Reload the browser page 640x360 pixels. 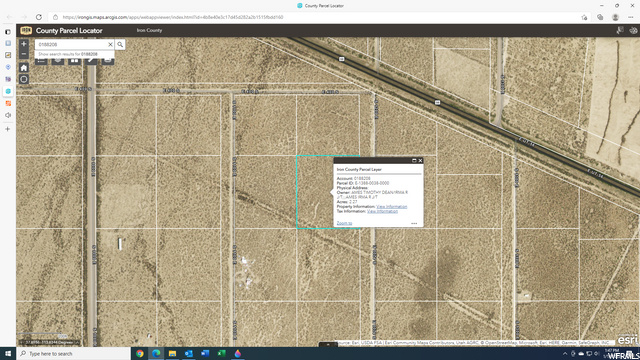coord(39,17)
